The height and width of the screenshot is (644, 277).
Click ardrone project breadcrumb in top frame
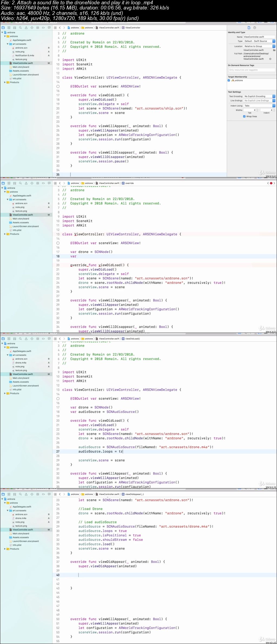(x=73, y=28)
